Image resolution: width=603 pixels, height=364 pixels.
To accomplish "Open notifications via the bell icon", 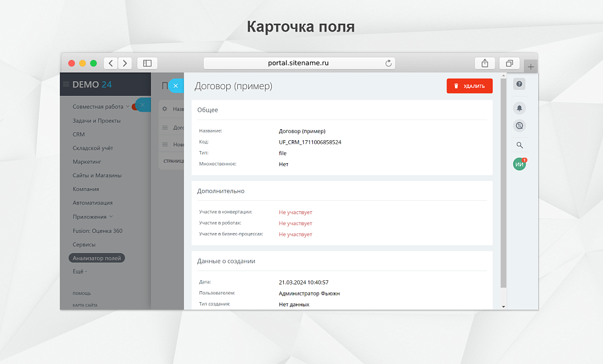I will click(x=519, y=106).
